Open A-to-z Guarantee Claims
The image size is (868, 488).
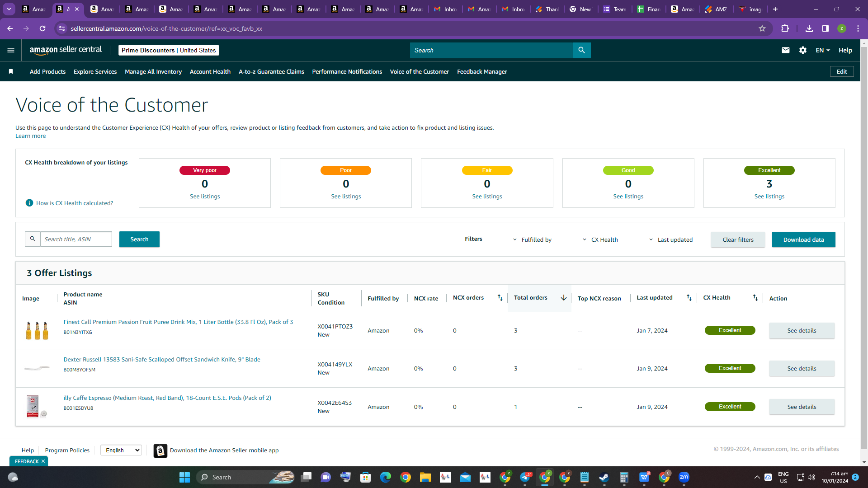pyautogui.click(x=271, y=71)
